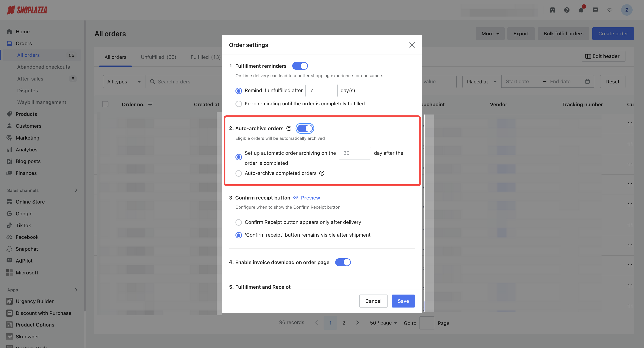Open After-sales in sidebar
Viewport: 644px width, 348px height.
[30, 79]
